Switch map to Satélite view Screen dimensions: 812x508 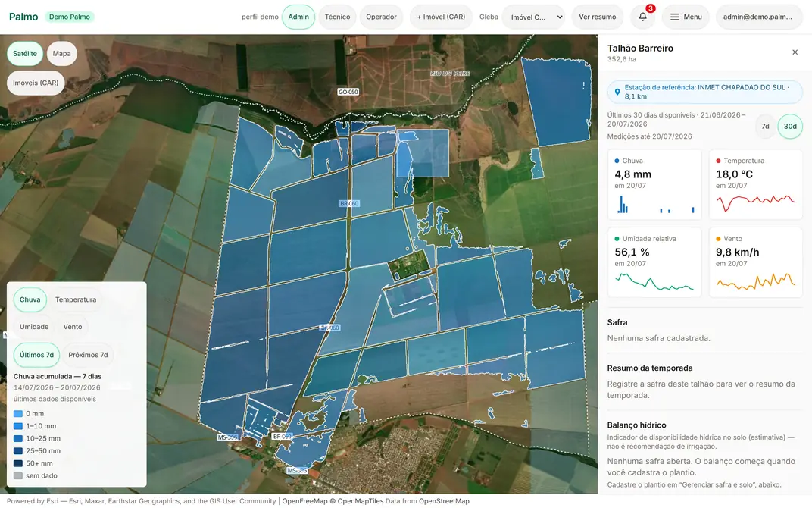pos(25,53)
